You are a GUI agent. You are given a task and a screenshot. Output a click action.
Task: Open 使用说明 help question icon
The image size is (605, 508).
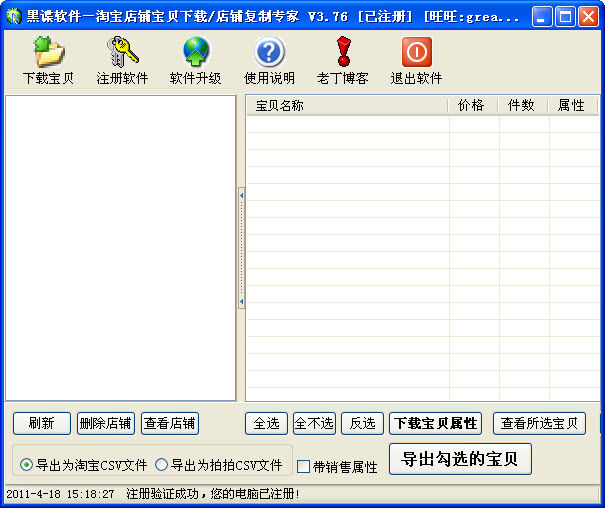click(x=269, y=52)
